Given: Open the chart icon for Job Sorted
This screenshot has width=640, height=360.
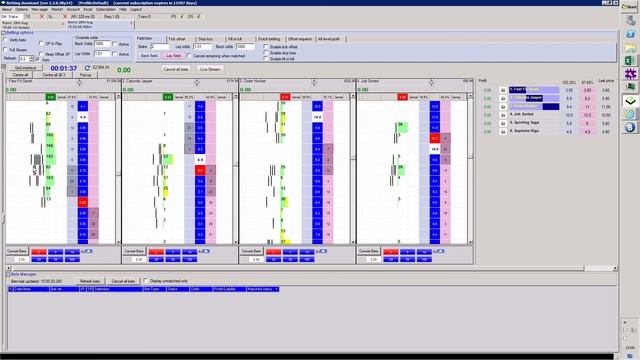Looking at the screenshot, I should click(503, 115).
